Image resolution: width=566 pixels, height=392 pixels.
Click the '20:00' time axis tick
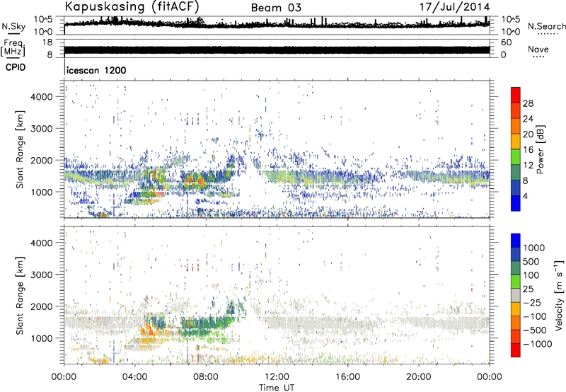(x=419, y=377)
